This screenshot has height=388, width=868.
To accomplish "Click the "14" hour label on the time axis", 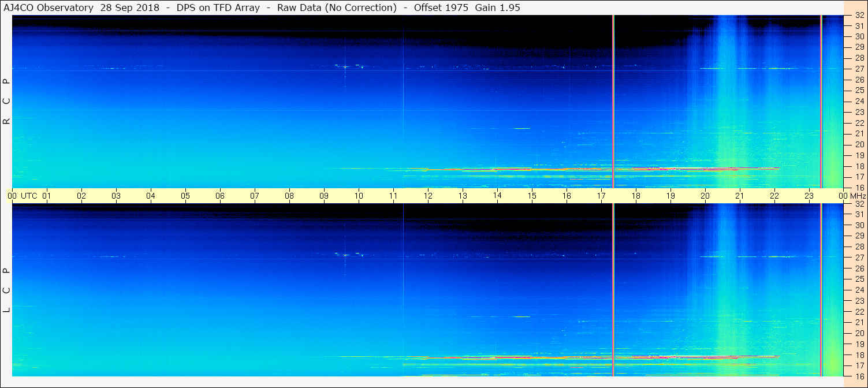I will coord(497,196).
